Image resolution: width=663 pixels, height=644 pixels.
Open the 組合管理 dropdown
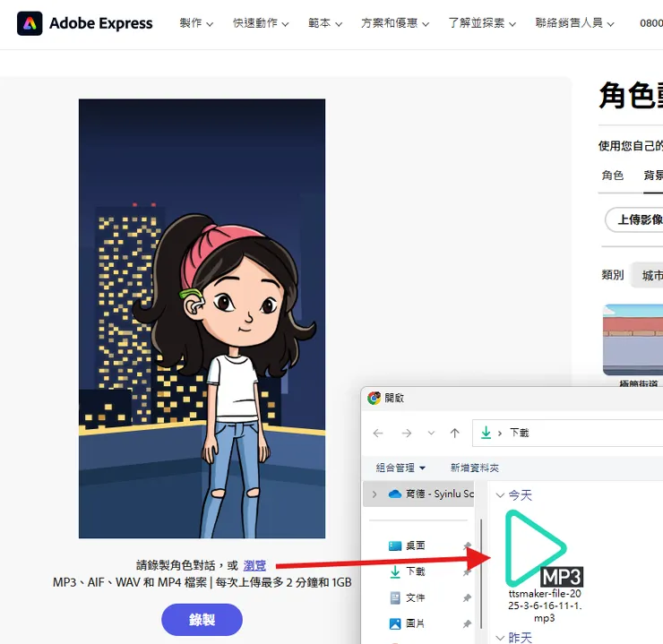point(400,468)
